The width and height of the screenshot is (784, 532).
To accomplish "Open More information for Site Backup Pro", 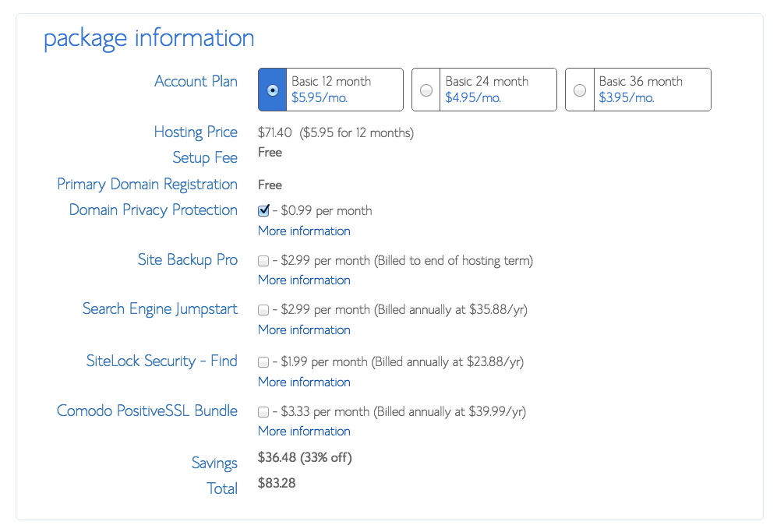I will (x=303, y=280).
